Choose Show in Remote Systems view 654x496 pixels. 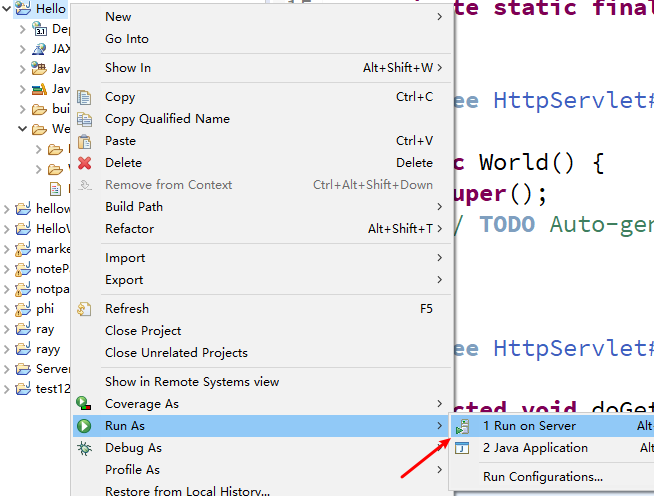click(x=263, y=382)
